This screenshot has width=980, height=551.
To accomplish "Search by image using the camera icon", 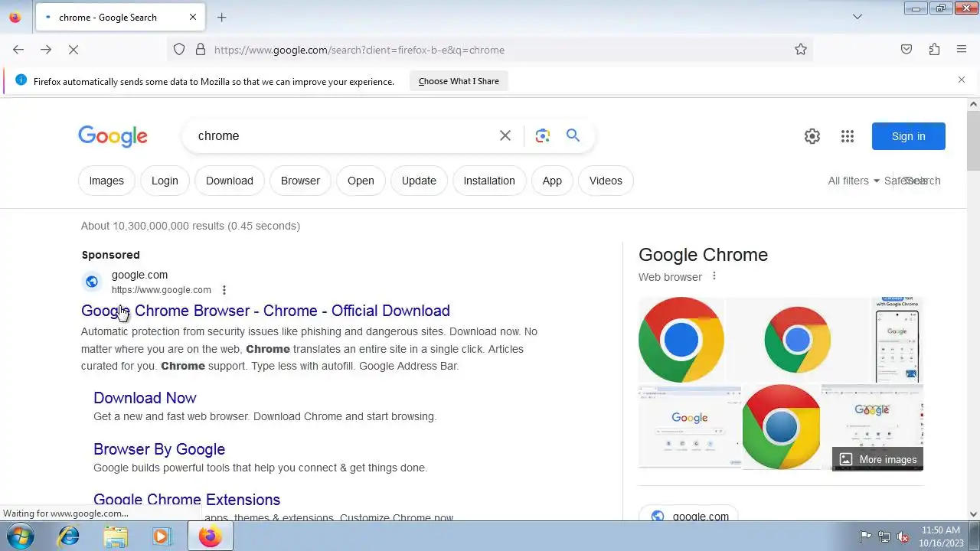I will tap(543, 135).
